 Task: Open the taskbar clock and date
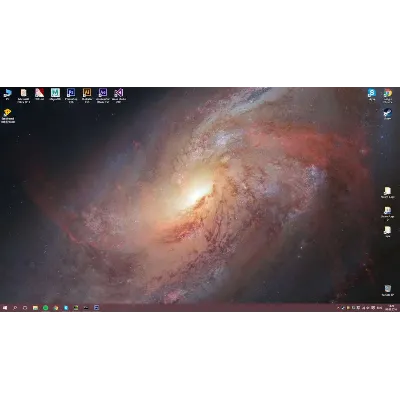(391, 308)
